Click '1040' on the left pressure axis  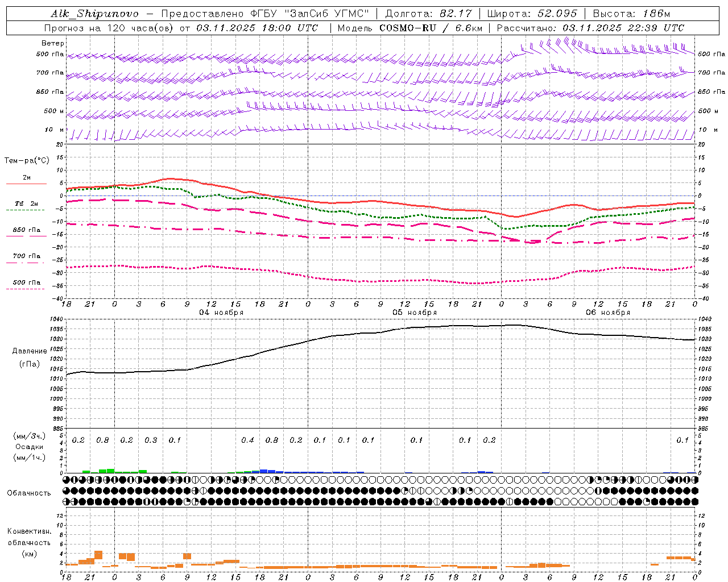point(57,319)
